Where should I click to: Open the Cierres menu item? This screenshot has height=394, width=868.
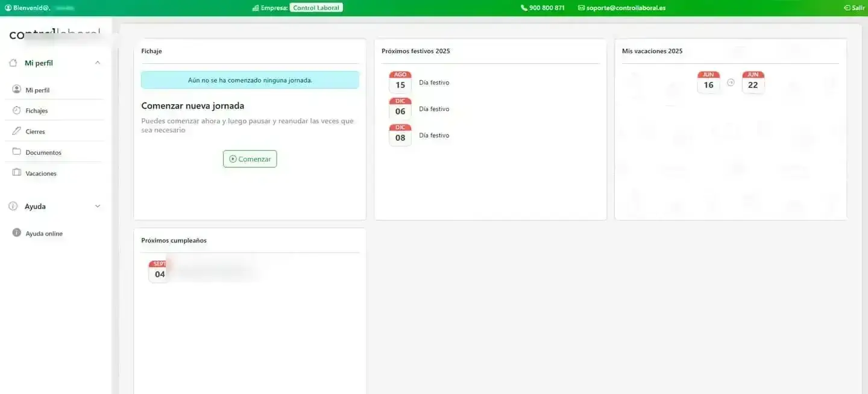35,131
